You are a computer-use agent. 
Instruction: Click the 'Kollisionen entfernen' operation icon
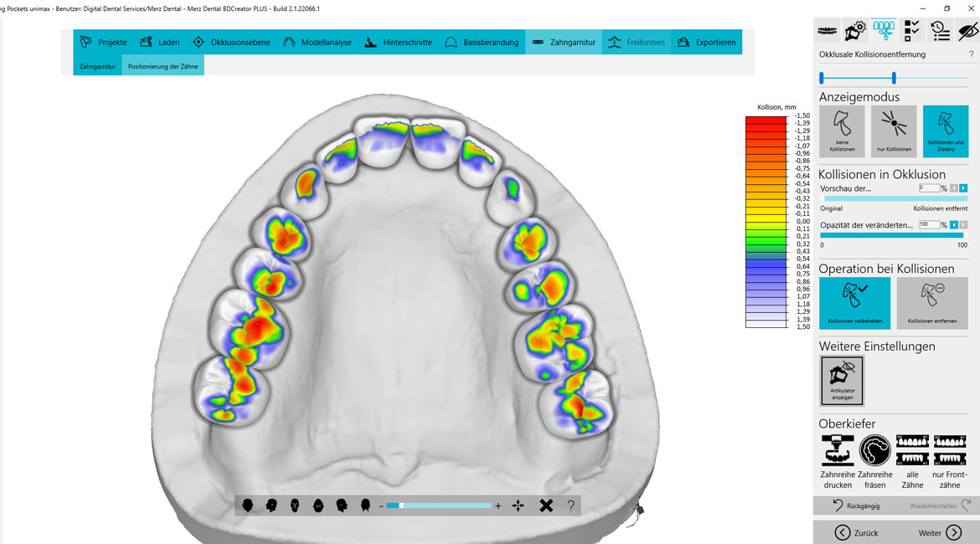click(x=932, y=303)
